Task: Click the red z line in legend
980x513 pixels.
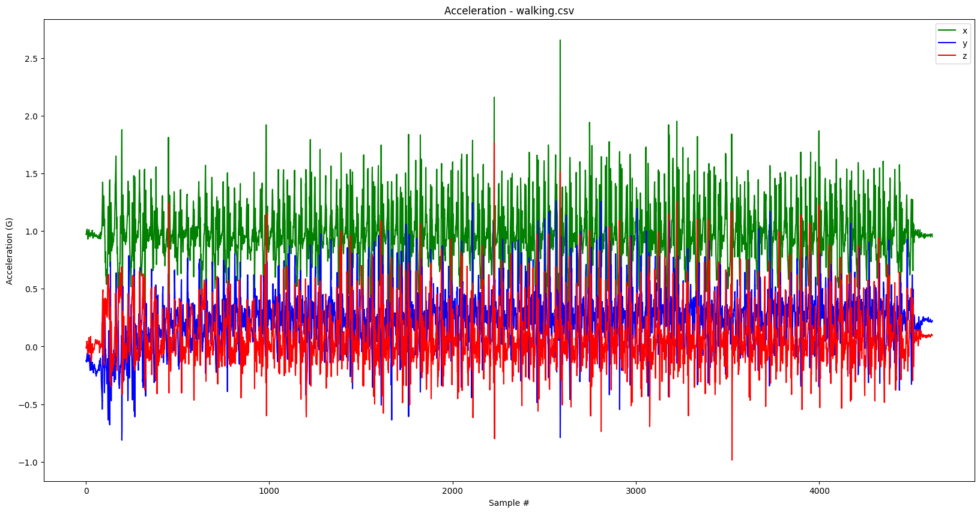Action: [x=947, y=56]
